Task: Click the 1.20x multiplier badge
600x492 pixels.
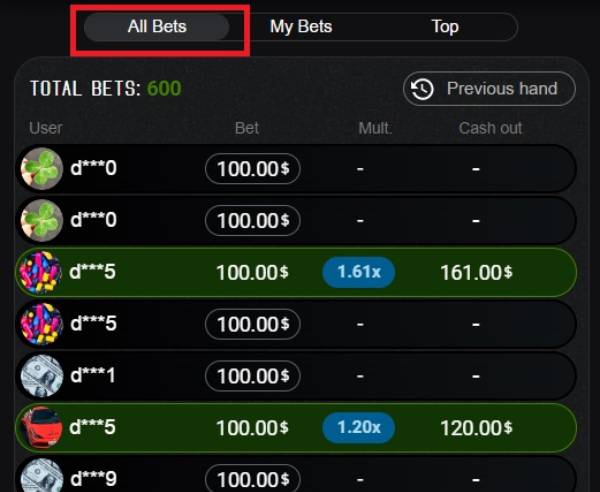Action: tap(359, 428)
